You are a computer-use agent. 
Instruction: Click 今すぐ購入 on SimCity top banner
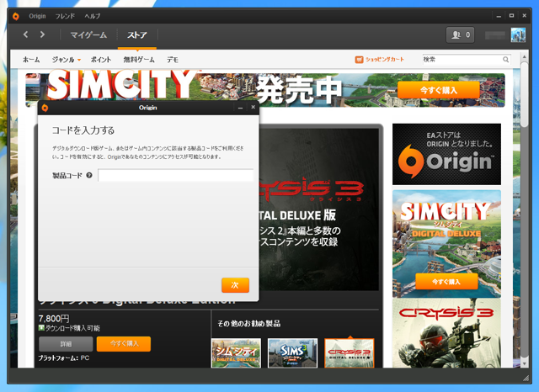(438, 90)
